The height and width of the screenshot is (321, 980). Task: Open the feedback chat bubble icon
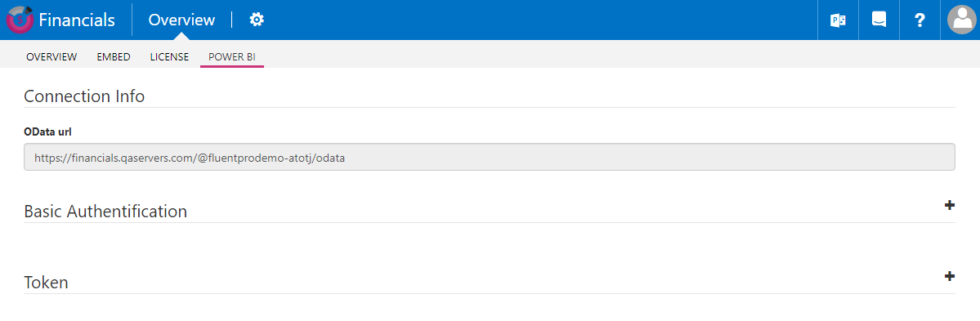click(x=879, y=20)
